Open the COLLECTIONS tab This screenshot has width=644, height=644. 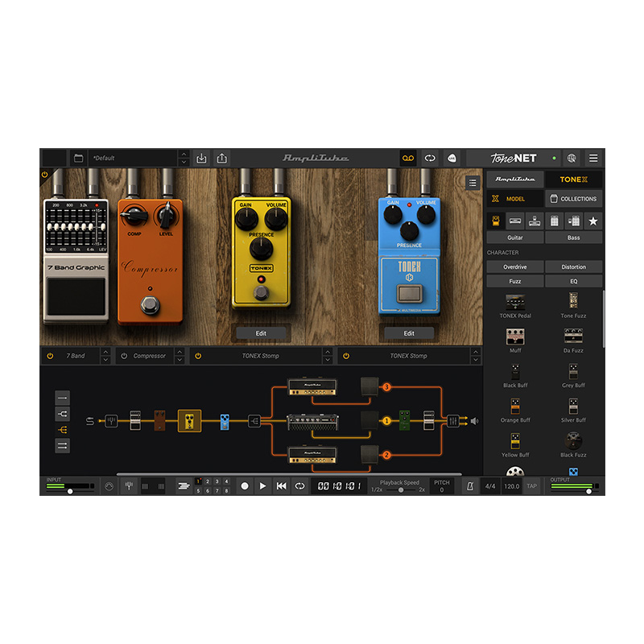point(573,199)
